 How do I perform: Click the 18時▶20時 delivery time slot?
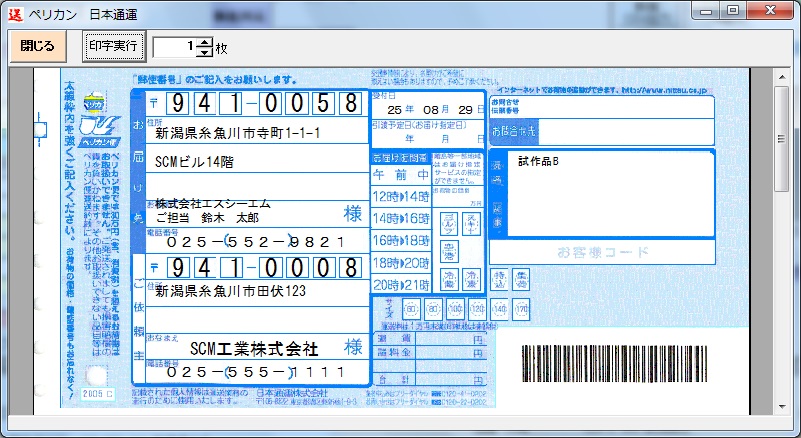[x=401, y=263]
